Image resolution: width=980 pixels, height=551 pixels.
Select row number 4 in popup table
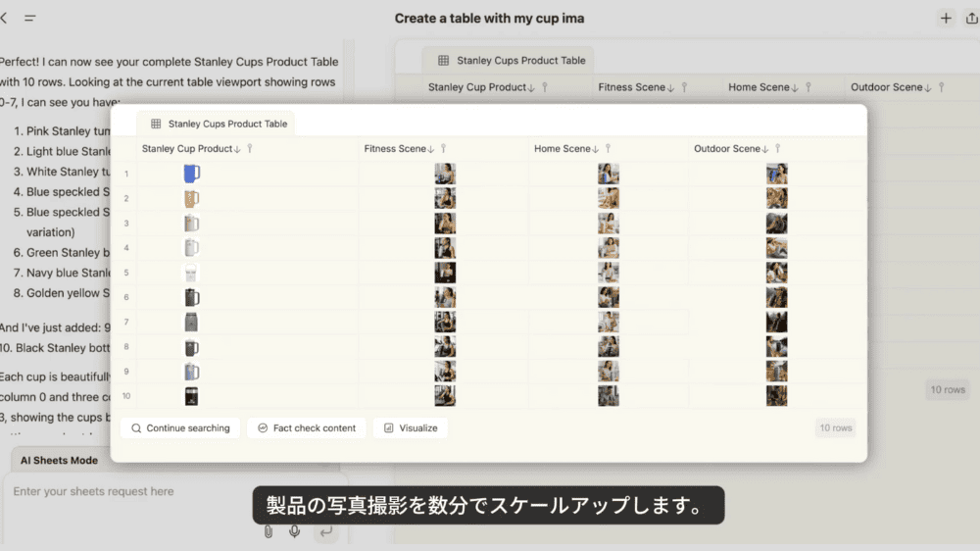click(126, 248)
